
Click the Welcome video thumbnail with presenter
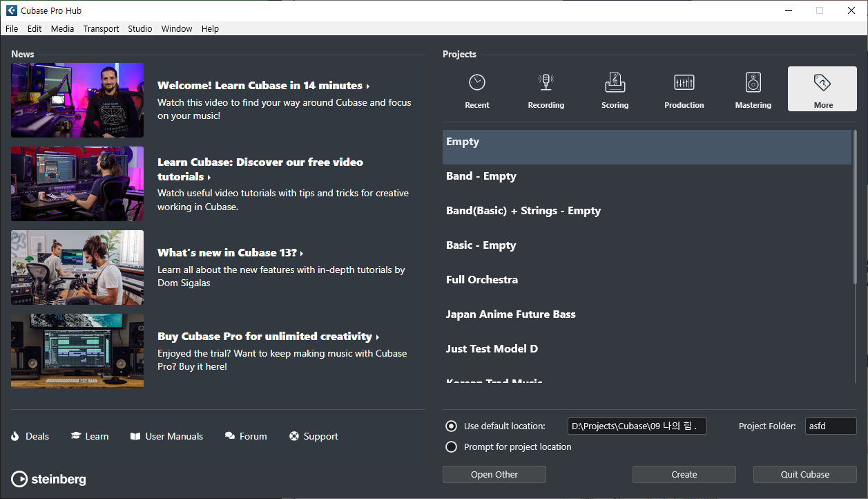point(77,100)
